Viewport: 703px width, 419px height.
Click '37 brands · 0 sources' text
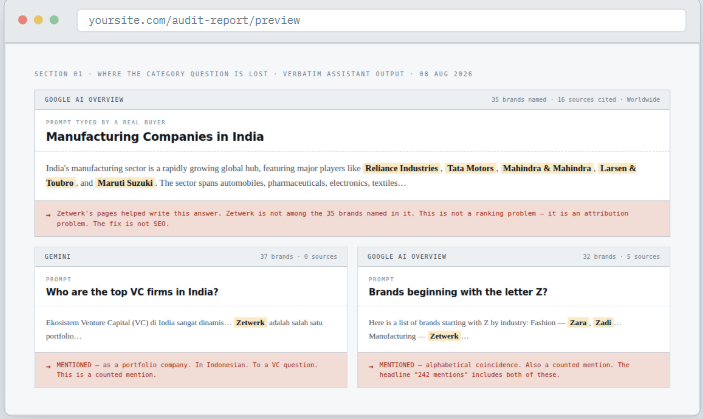[299, 257]
